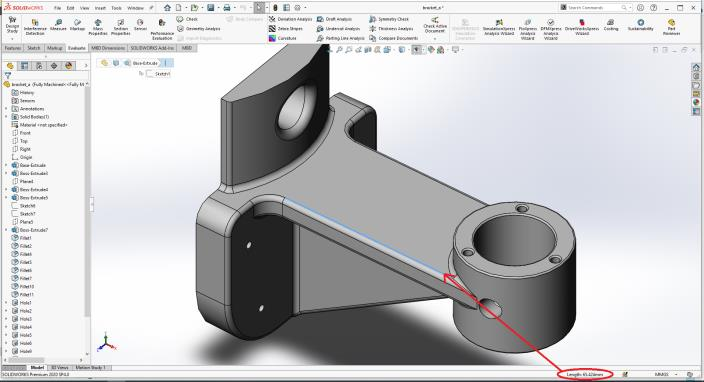
Task: Open the FeatureManager design tree tab
Action: click(10, 66)
